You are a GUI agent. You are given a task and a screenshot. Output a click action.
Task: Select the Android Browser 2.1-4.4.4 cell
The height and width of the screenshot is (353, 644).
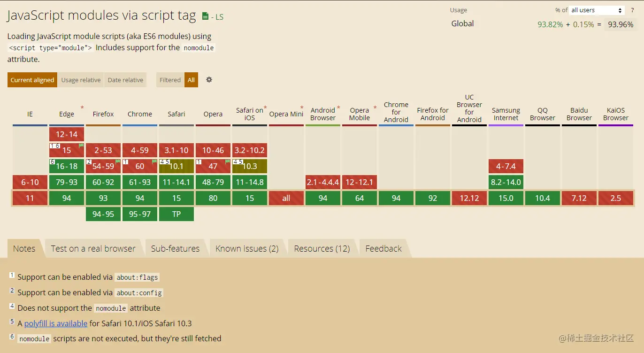pyautogui.click(x=323, y=182)
